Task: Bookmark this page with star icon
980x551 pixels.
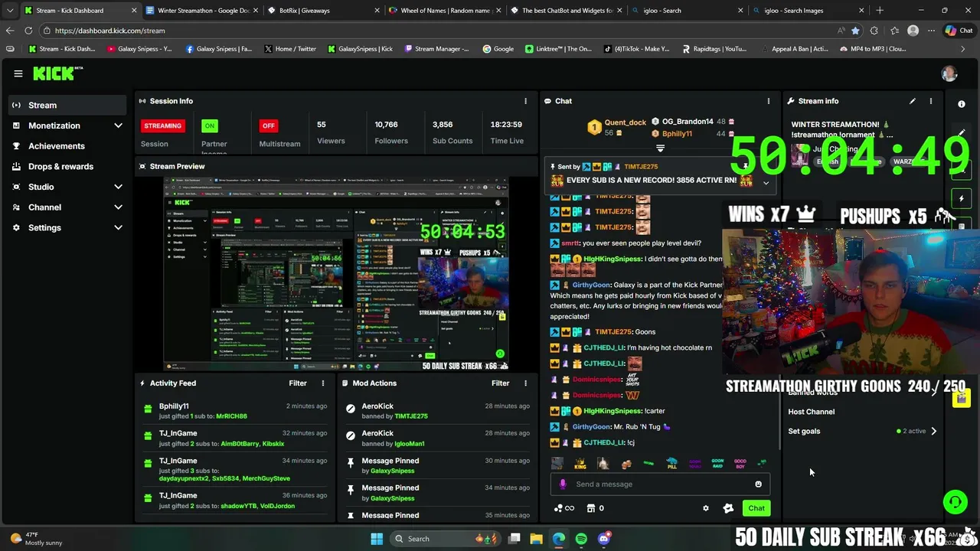Action: pos(855,31)
